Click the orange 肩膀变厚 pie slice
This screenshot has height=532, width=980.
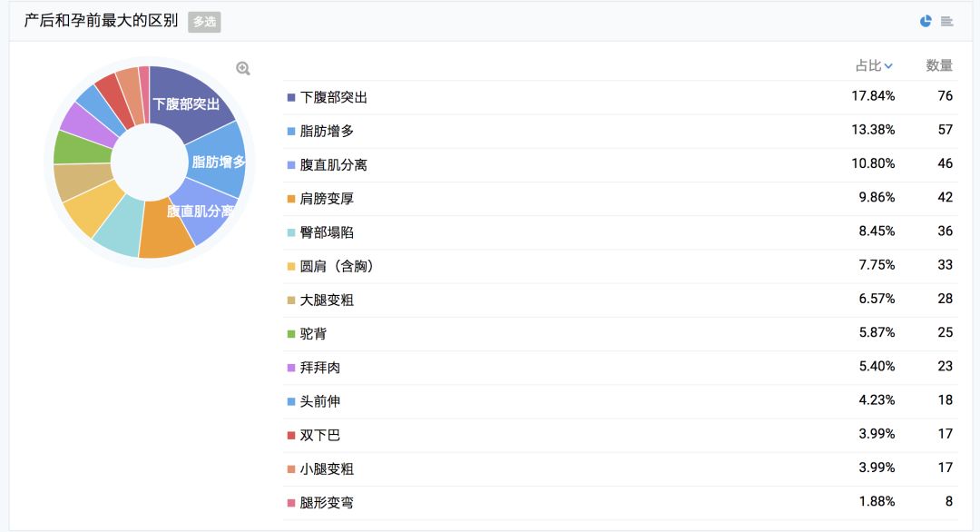pyautogui.click(x=165, y=230)
